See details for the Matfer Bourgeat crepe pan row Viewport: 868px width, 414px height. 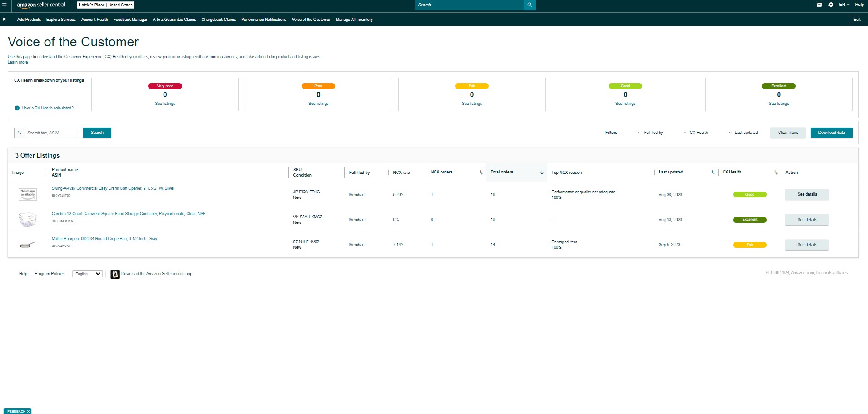tap(807, 245)
